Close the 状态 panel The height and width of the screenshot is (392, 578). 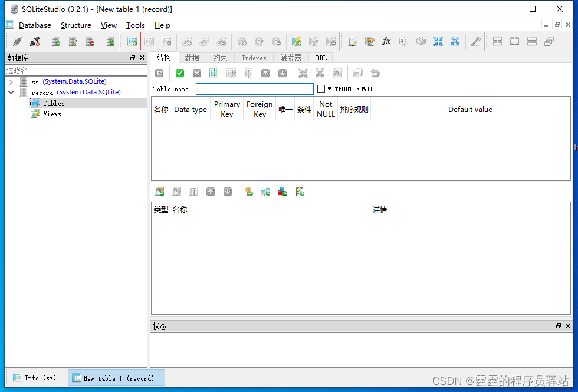(x=567, y=325)
